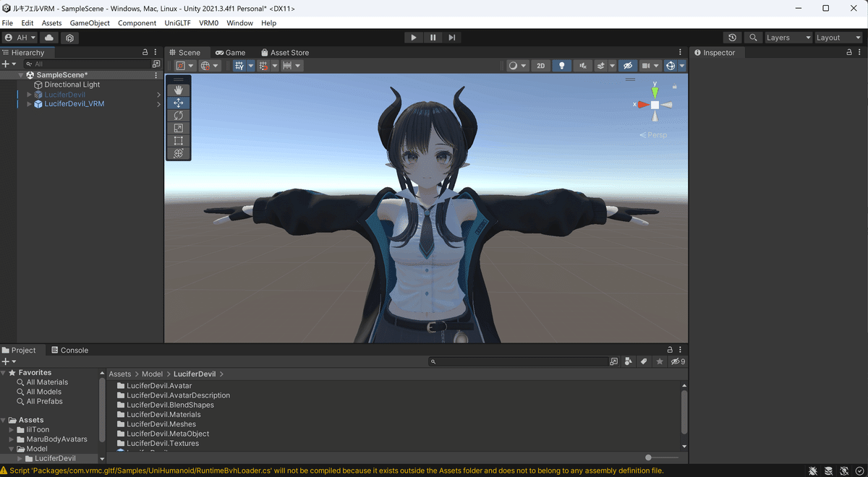This screenshot has height=477, width=868.
Task: Toggle scene lighting bulb
Action: pyautogui.click(x=562, y=66)
